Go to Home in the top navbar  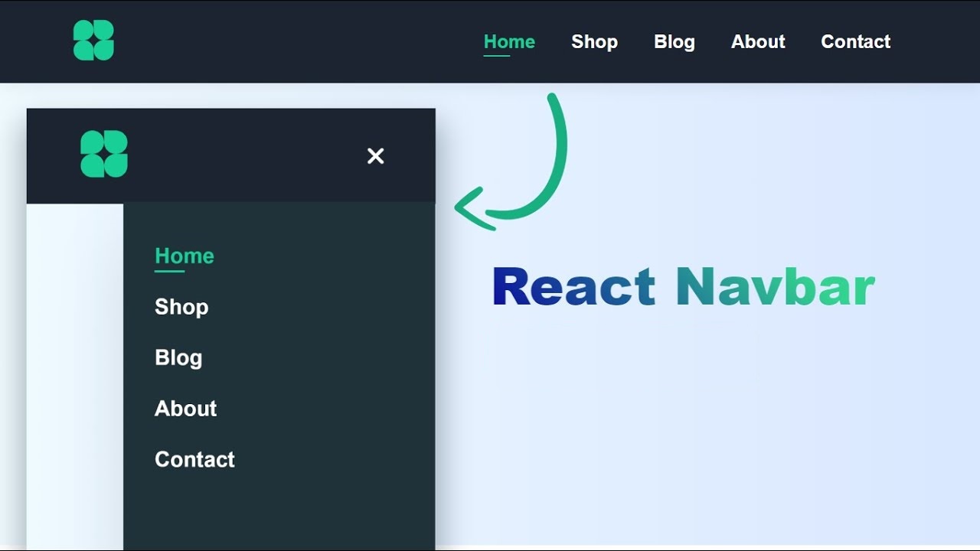click(x=509, y=42)
